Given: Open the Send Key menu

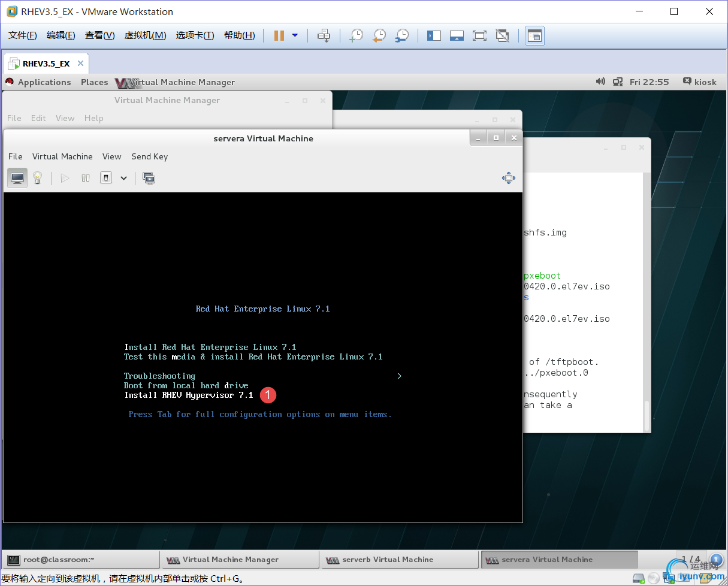Looking at the screenshot, I should (149, 156).
